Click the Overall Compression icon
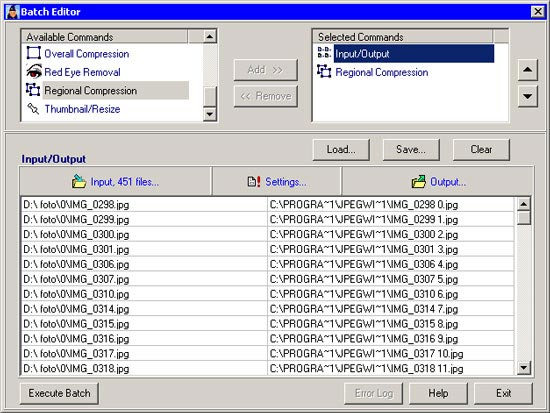The height and width of the screenshot is (413, 550). 34,53
